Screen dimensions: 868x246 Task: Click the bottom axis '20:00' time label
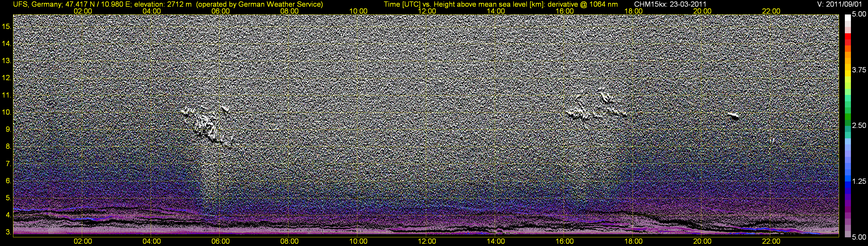(x=702, y=241)
